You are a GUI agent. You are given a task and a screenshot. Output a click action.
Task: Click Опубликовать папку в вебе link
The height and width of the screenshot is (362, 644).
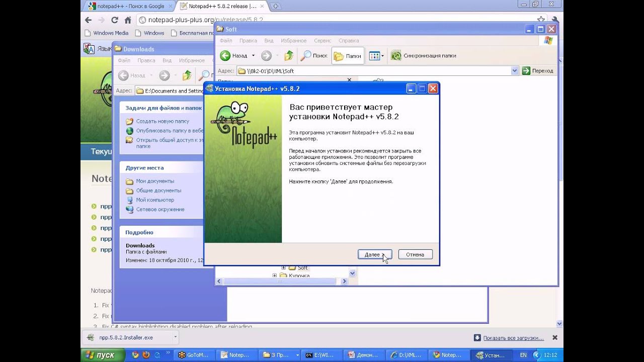(170, 131)
